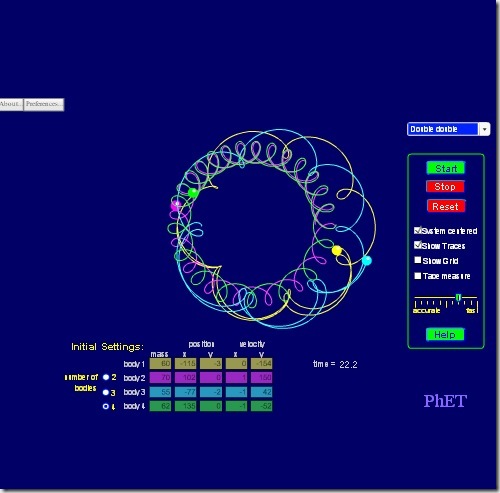This screenshot has height=493, width=500.
Task: Click the red Reset button
Action: point(446,206)
